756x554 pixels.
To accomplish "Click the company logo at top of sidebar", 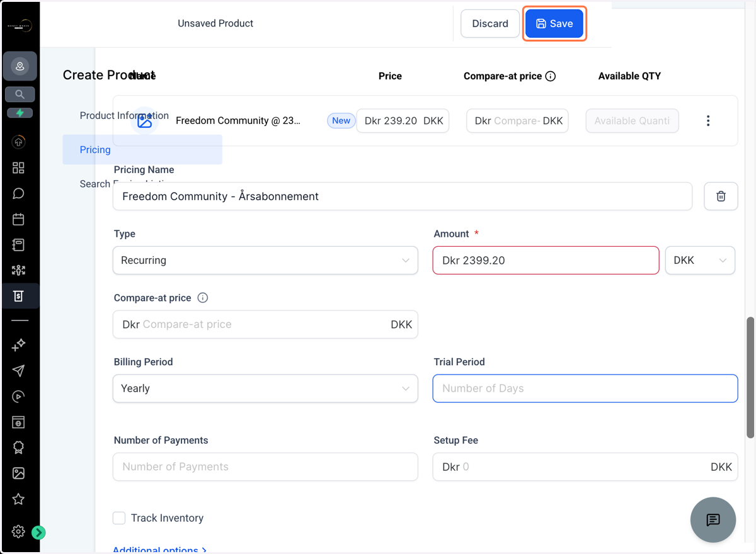I will pos(20,26).
